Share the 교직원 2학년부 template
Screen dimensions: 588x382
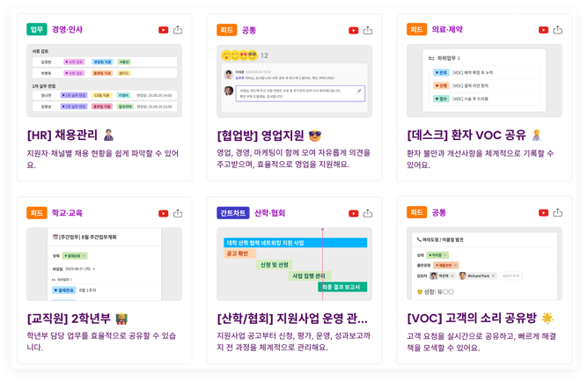point(178,213)
